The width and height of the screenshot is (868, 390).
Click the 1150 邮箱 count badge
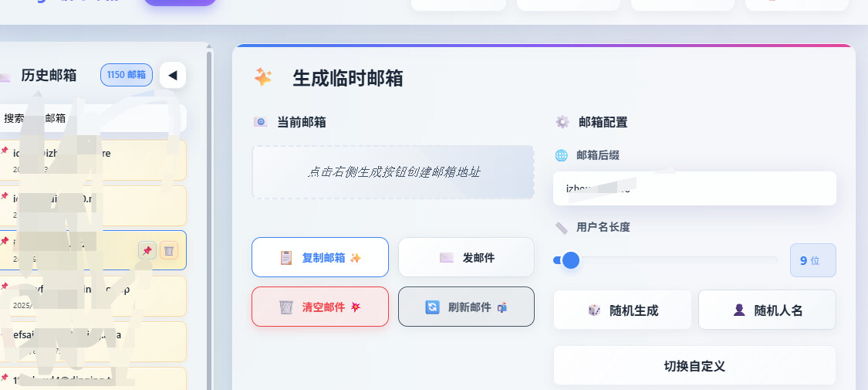tap(127, 75)
